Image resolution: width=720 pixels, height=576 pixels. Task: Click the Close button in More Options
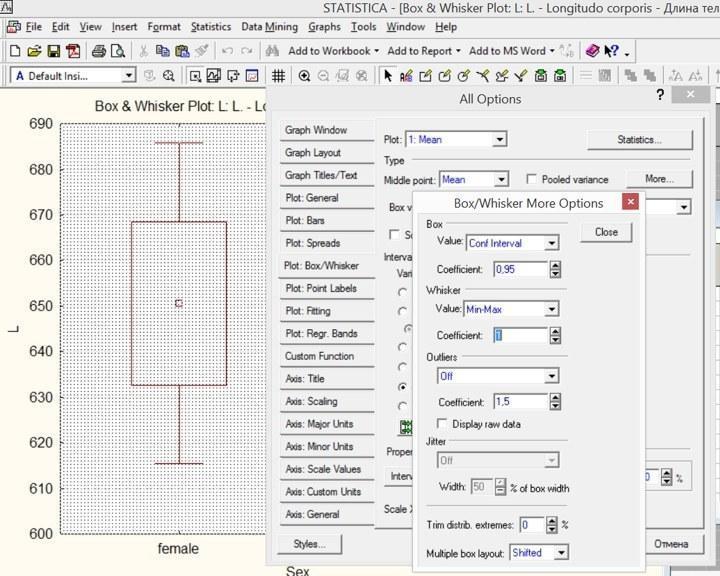click(606, 232)
